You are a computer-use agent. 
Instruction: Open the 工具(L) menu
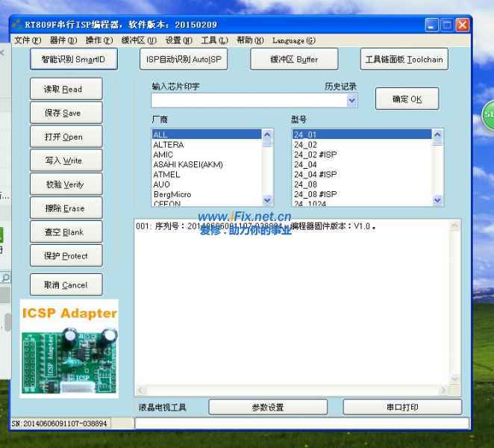(x=214, y=40)
